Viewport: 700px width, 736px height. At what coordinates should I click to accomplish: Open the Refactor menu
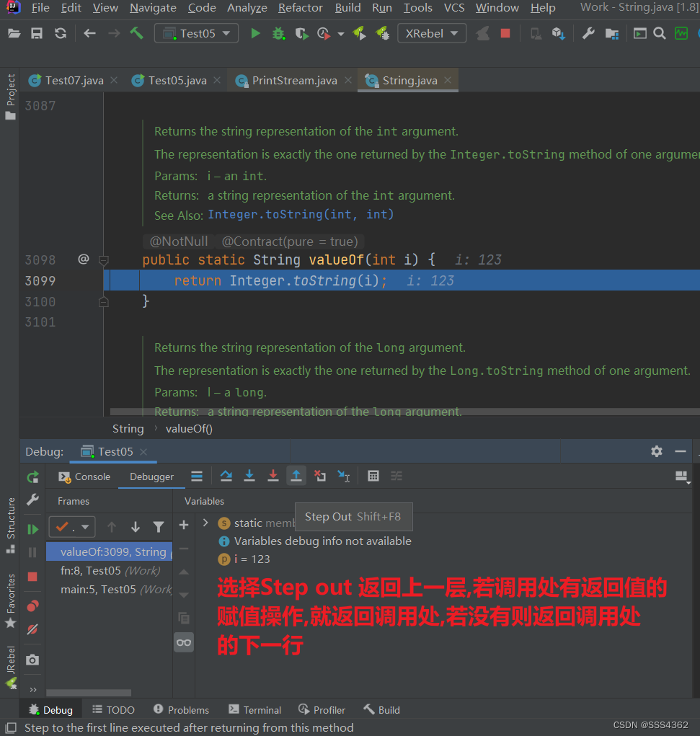300,8
